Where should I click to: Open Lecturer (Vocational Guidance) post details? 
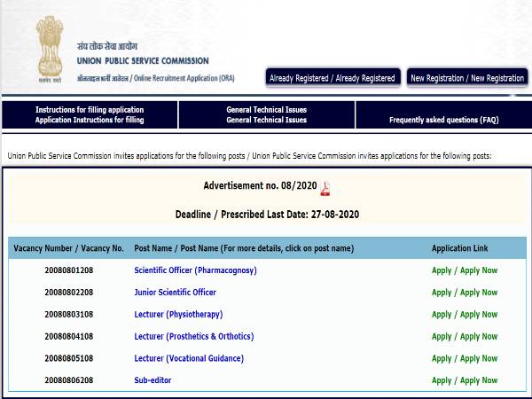tap(189, 358)
